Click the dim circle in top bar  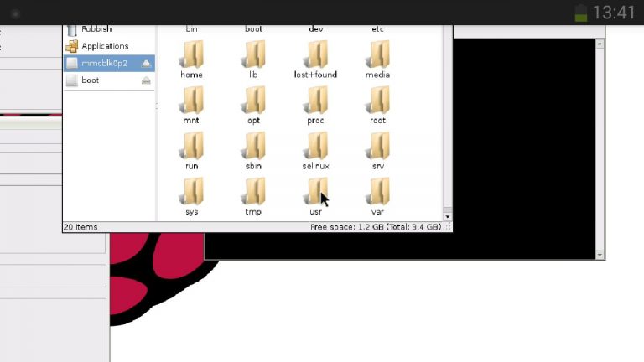(x=16, y=14)
